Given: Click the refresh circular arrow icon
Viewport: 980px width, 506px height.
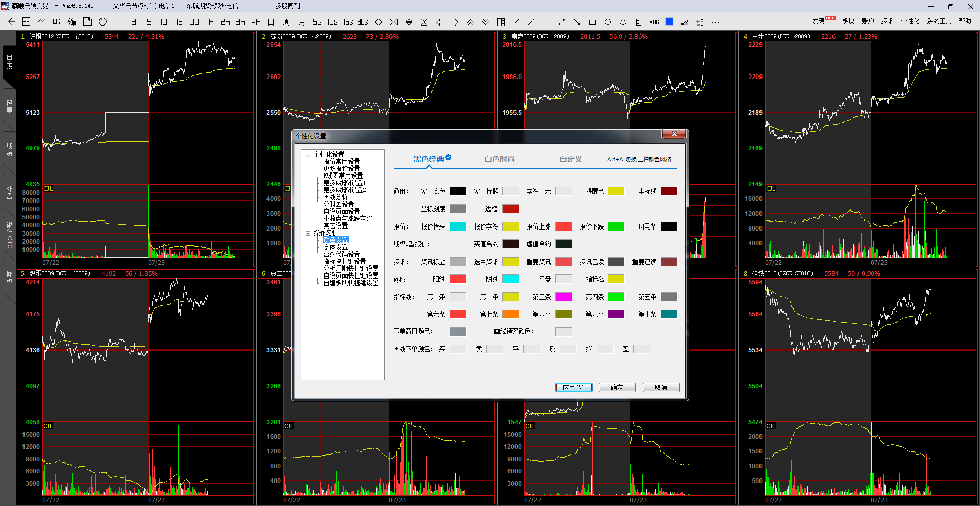Looking at the screenshot, I should click(x=103, y=22).
